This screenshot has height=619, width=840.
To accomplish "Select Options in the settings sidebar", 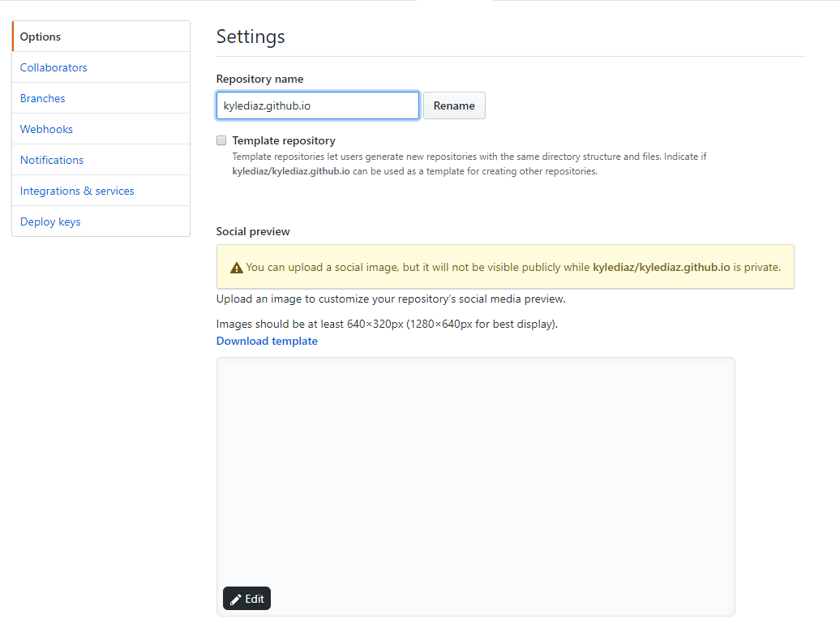I will pos(40,36).
